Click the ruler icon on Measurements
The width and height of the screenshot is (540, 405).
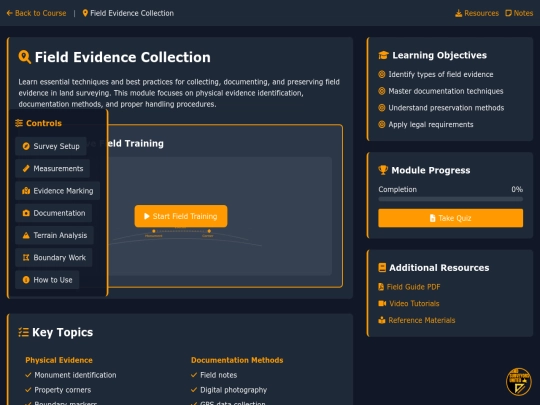tap(26, 168)
